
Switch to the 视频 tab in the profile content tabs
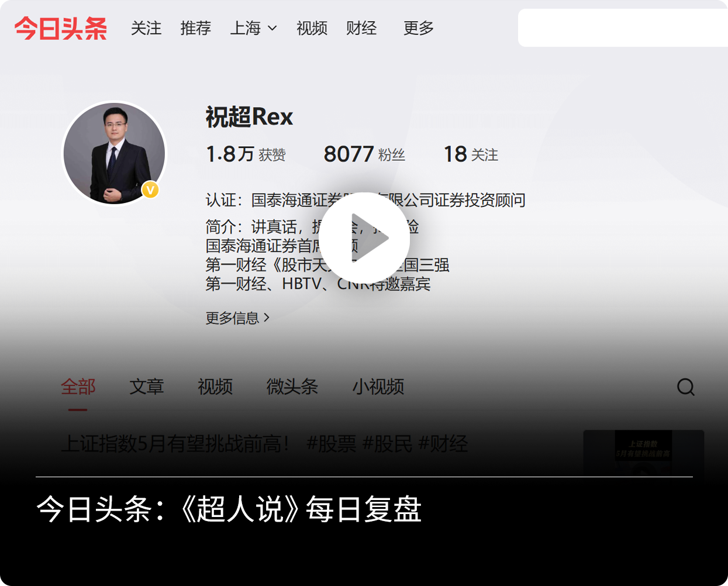point(215,387)
